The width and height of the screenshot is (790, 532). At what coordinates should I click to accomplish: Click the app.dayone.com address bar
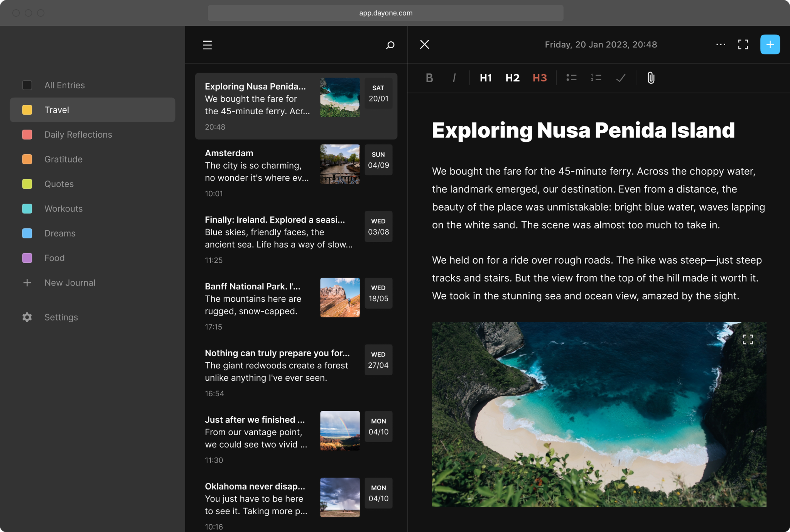click(386, 13)
